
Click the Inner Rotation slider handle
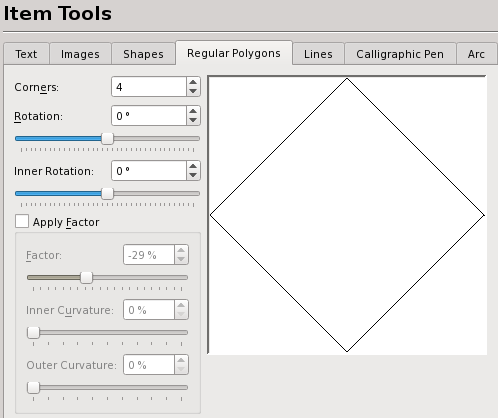point(107,193)
